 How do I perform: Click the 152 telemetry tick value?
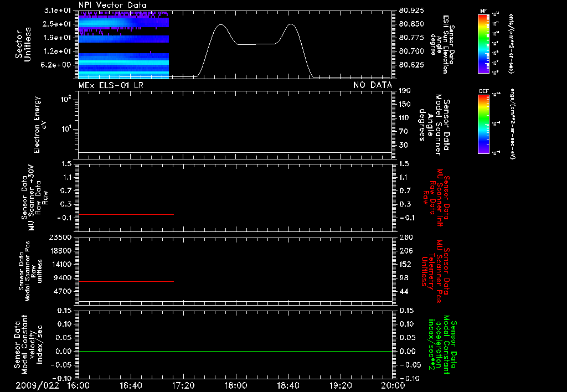(406, 264)
